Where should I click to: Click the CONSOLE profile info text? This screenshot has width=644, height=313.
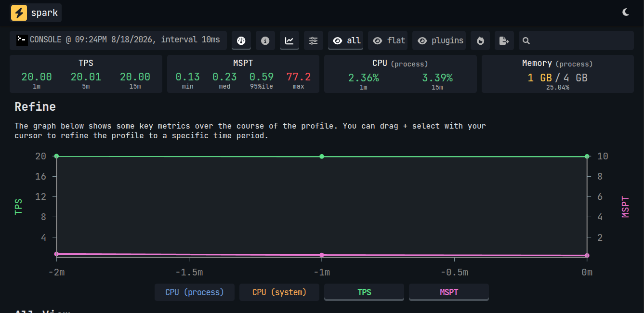point(125,40)
